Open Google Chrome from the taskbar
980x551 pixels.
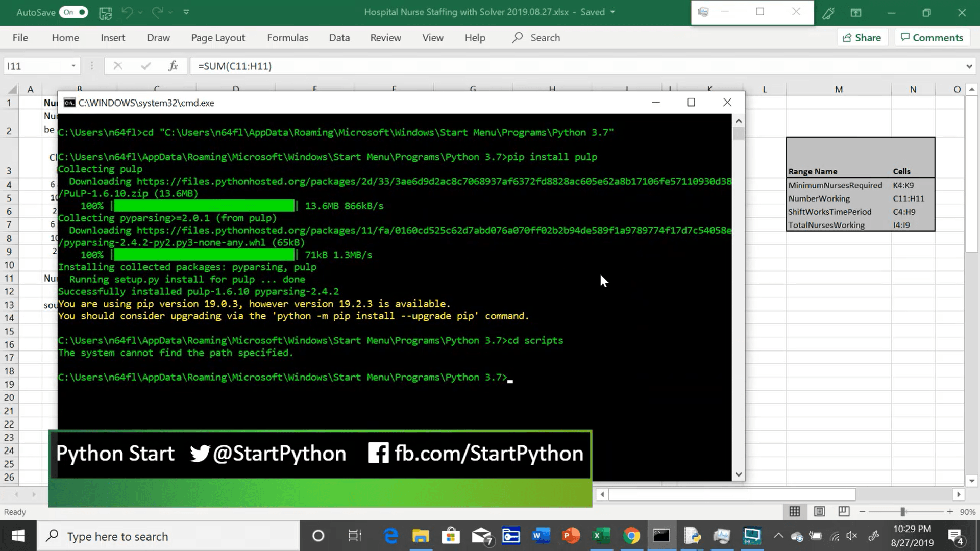click(631, 536)
